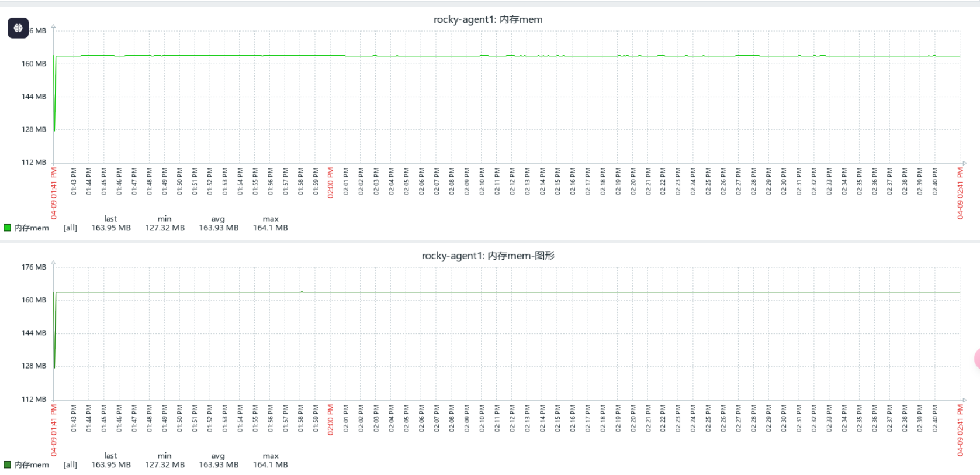Click the 112 MB y-axis label on bottom graph
The image size is (980, 475).
(34, 399)
